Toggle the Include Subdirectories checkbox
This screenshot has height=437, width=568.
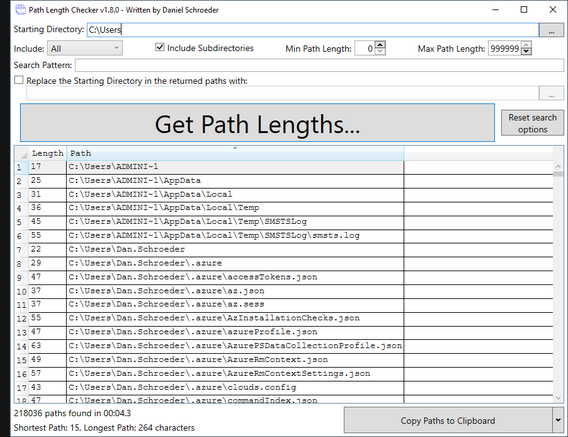tap(159, 47)
